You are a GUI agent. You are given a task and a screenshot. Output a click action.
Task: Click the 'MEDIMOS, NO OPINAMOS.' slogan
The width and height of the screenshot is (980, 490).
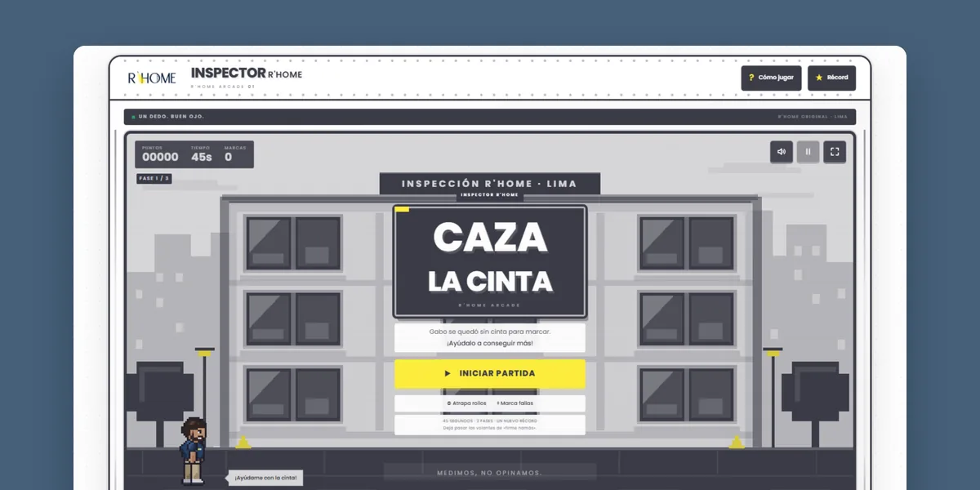(490, 473)
